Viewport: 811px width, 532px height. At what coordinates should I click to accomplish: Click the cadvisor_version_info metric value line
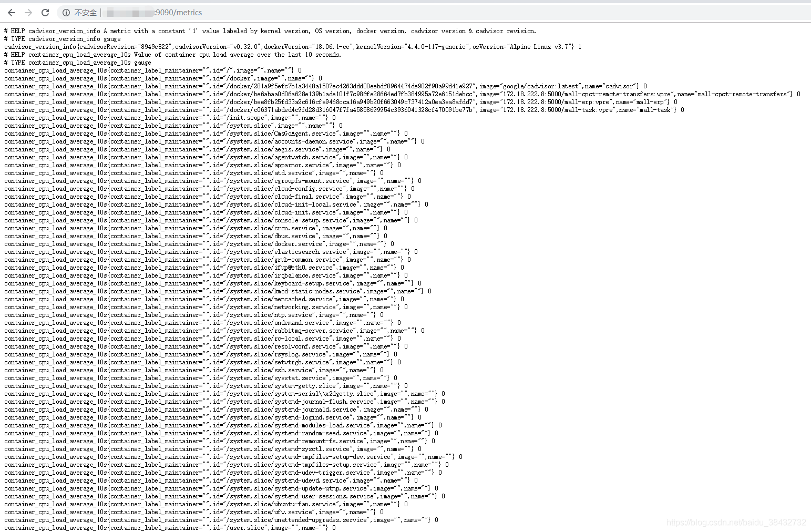tap(293, 47)
